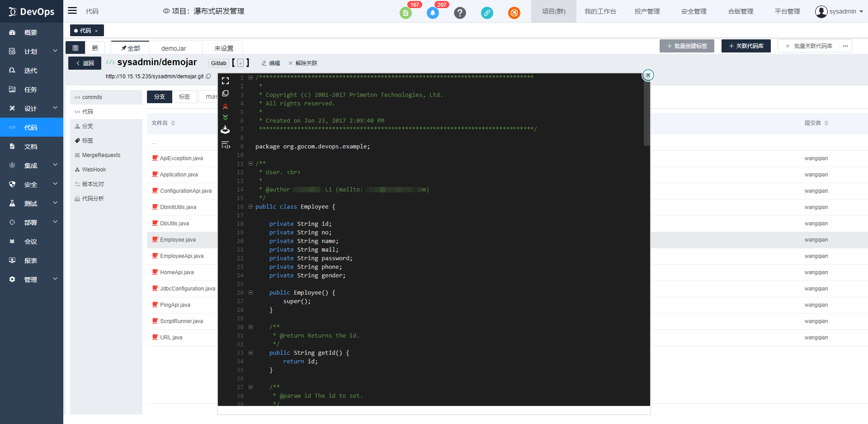Viewport: 868px width, 424px height.
Task: Open 我的工作台 in top navigation
Action: [600, 11]
